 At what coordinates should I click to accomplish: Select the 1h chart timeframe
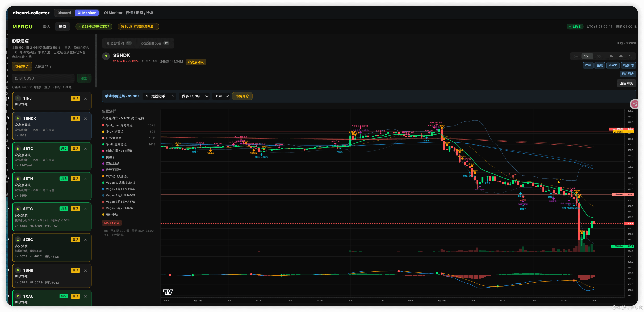611,56
